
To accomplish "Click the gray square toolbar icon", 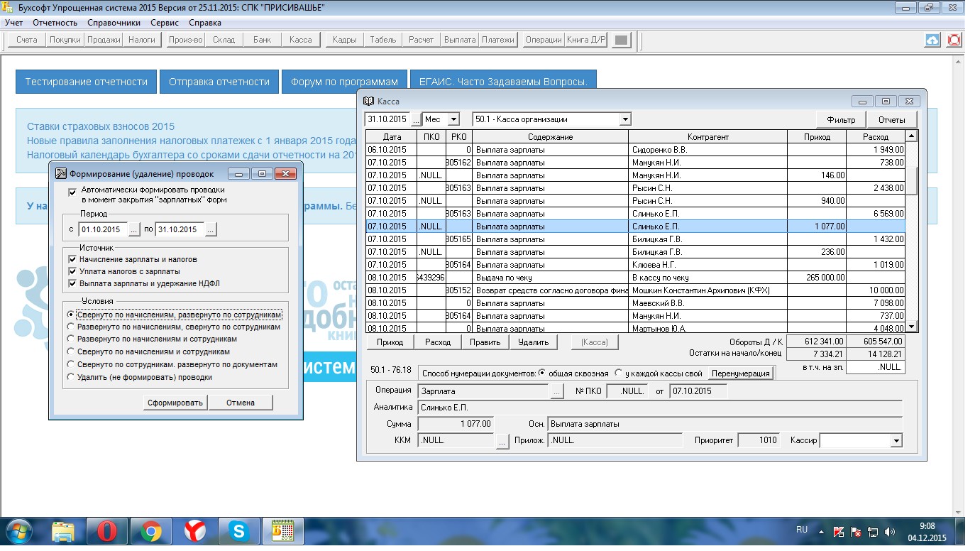I will 620,40.
